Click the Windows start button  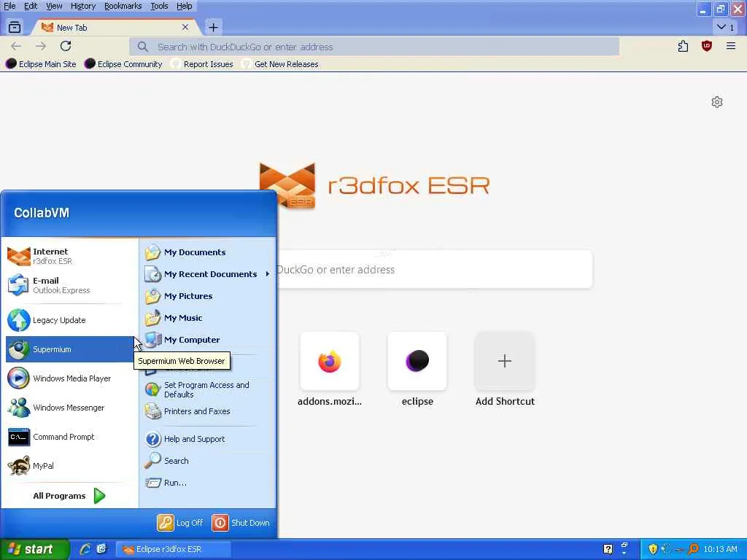[x=34, y=549]
